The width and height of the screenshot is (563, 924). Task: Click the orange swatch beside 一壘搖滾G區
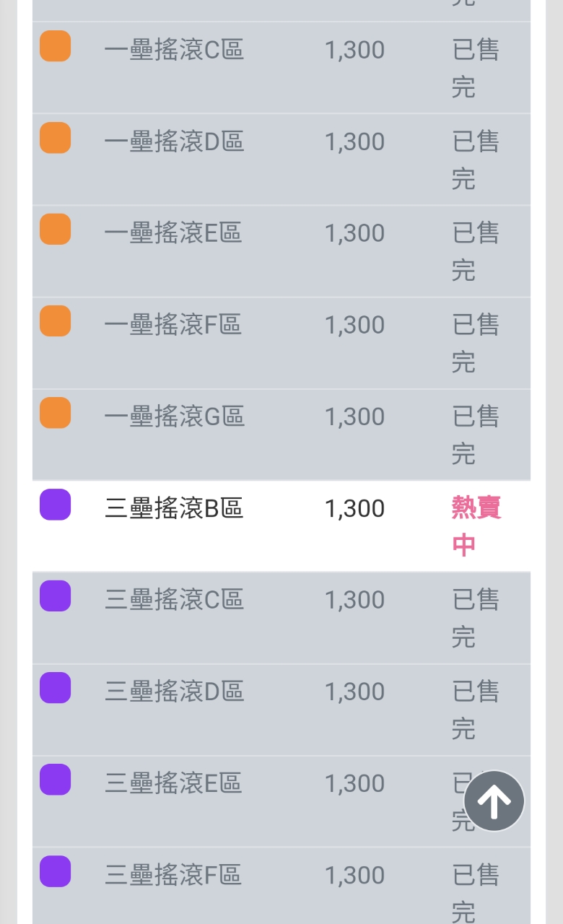pos(55,413)
